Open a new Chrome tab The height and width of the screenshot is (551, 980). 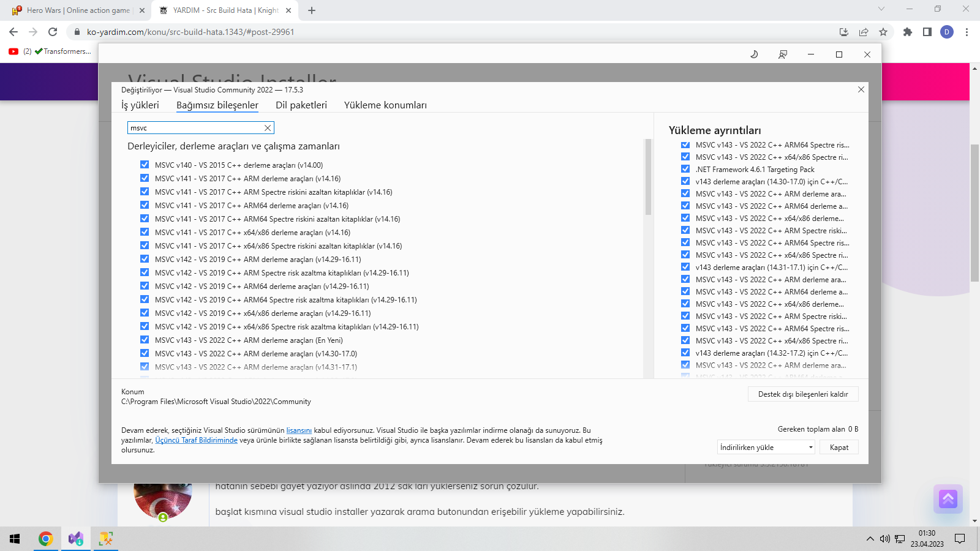pos(312,10)
